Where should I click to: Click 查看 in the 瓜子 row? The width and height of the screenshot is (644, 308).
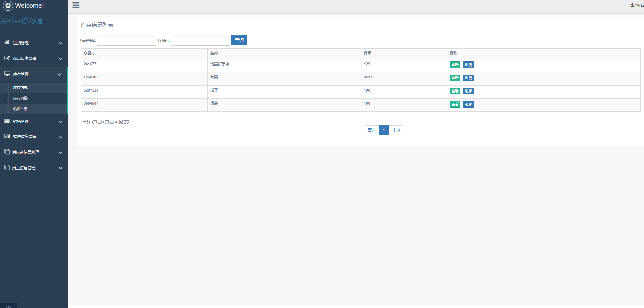tap(455, 91)
